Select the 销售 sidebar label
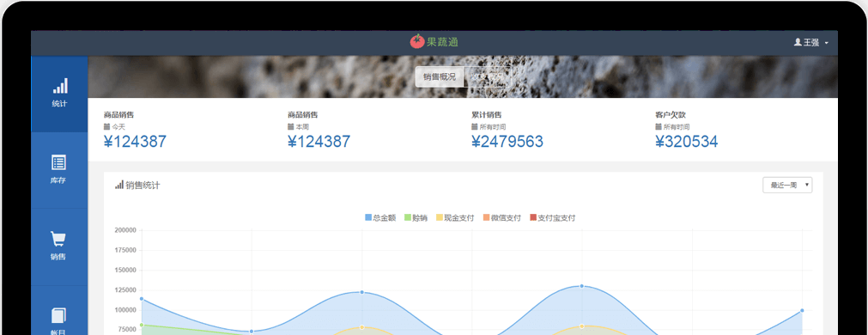The height and width of the screenshot is (335, 868). 58,257
